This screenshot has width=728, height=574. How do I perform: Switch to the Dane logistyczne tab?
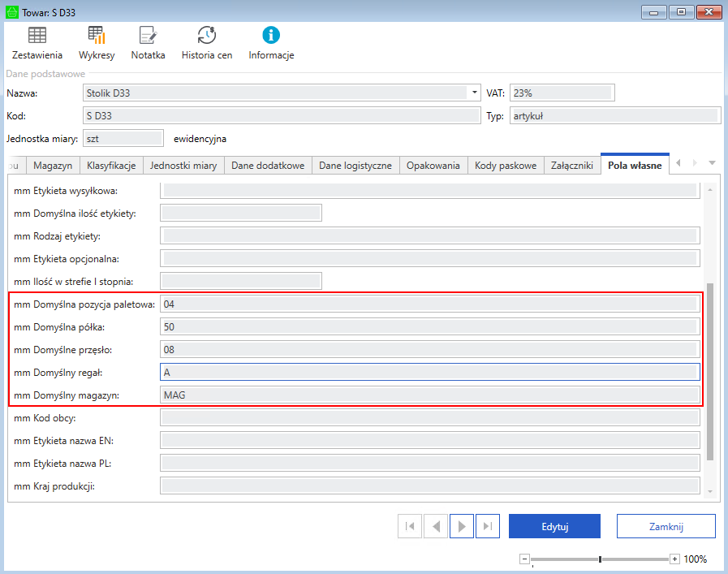(x=355, y=166)
